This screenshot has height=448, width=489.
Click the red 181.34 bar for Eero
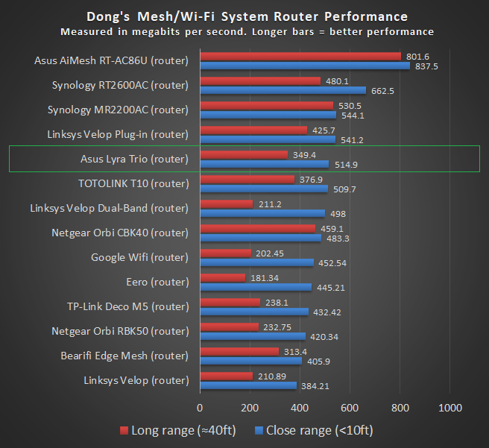pos(224,278)
